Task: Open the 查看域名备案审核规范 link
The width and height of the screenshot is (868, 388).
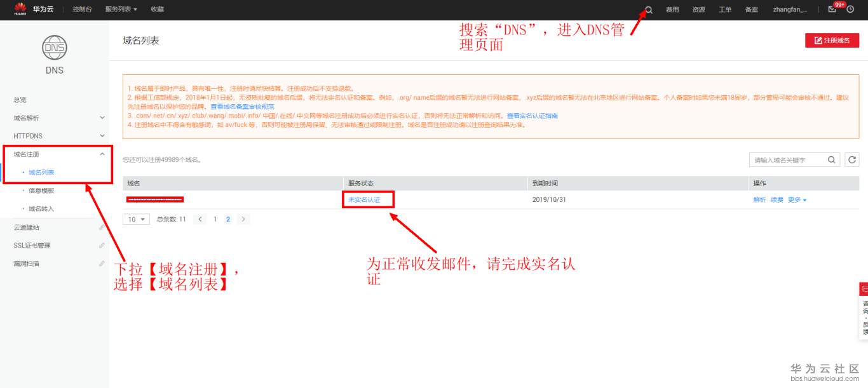Action: pyautogui.click(x=243, y=107)
